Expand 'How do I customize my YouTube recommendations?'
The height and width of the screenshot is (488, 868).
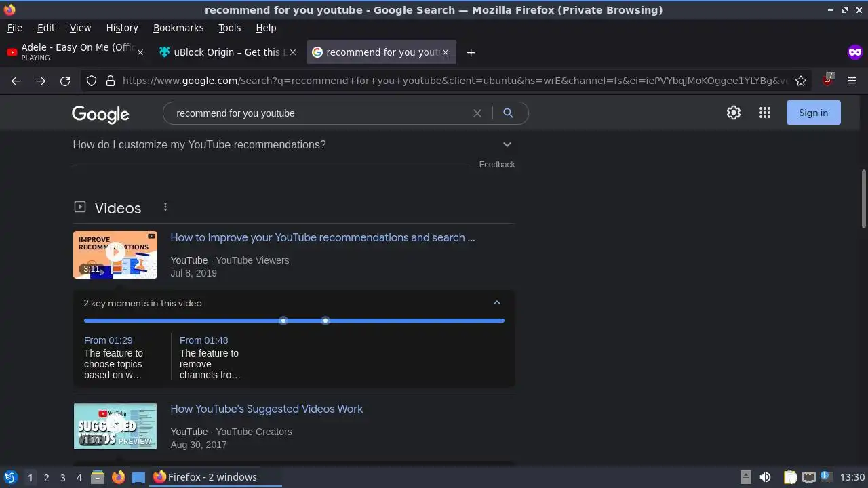(x=293, y=144)
